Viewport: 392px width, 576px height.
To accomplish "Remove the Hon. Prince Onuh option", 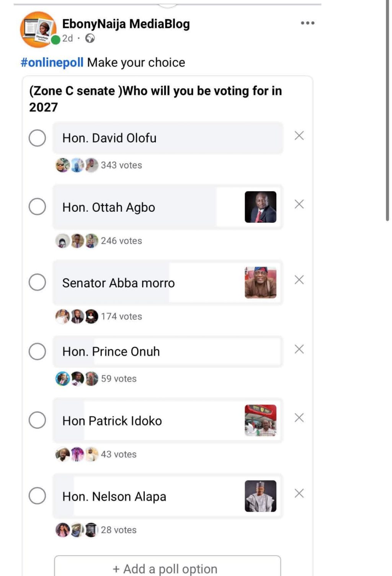I will point(299,349).
